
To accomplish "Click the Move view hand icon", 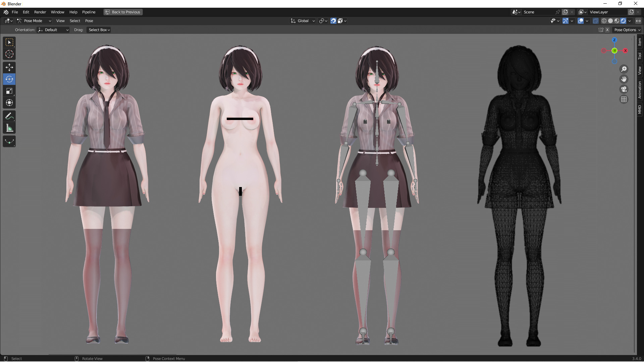I will click(x=624, y=79).
